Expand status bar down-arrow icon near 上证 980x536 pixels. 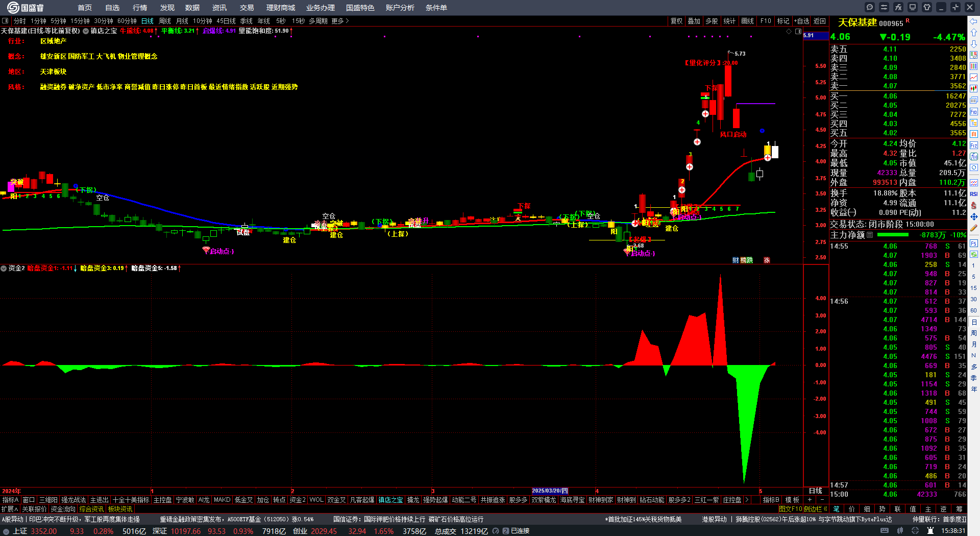pyautogui.click(x=6, y=531)
